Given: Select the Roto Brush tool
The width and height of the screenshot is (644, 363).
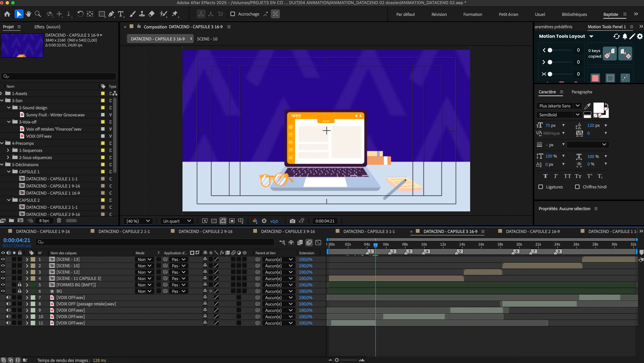Looking at the screenshot, I should tap(163, 14).
